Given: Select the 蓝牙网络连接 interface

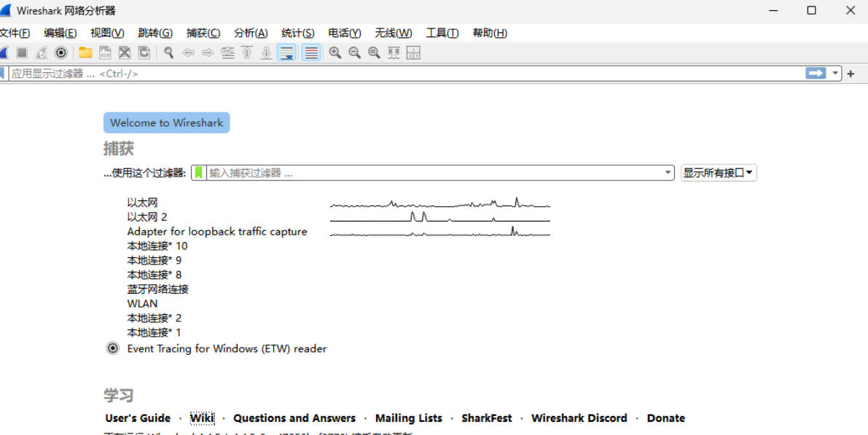Looking at the screenshot, I should pos(157,289).
